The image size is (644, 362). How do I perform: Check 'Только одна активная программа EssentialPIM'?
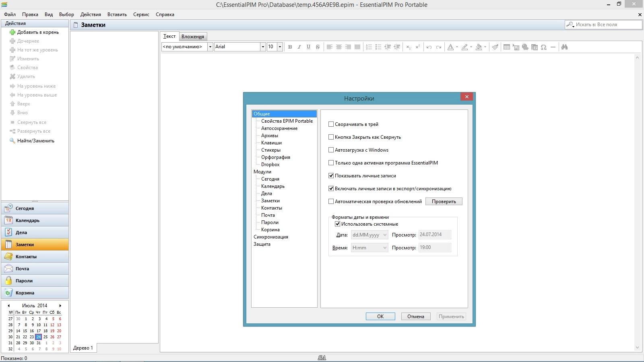[331, 163]
